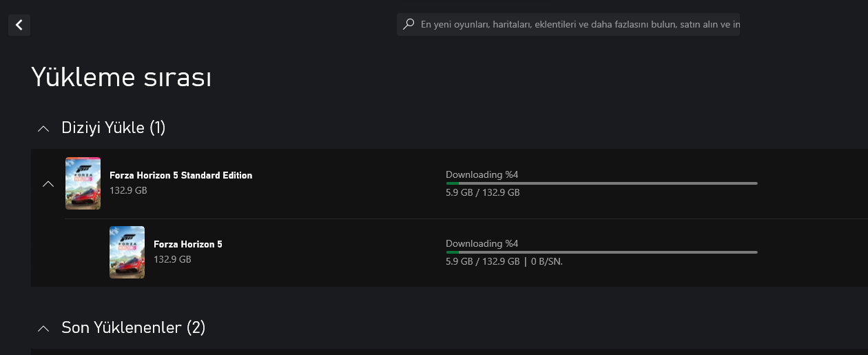Image resolution: width=868 pixels, height=355 pixels.
Task: Collapse the Forza Horizon 5 Standard Edition row chevron
Action: [48, 184]
